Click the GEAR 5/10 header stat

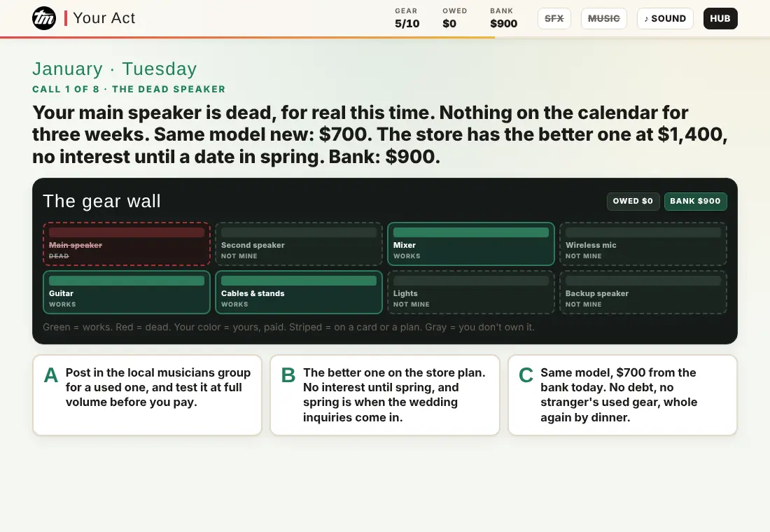tap(407, 18)
